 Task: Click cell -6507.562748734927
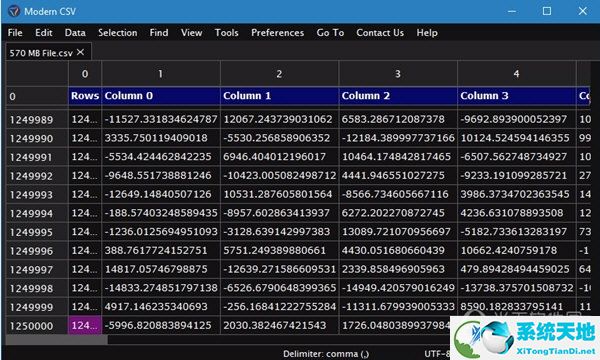[517, 157]
